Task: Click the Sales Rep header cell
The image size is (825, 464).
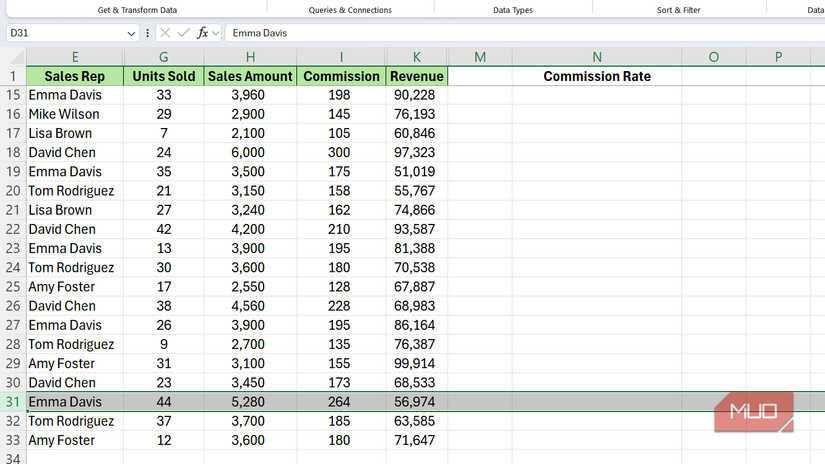Action: click(75, 76)
